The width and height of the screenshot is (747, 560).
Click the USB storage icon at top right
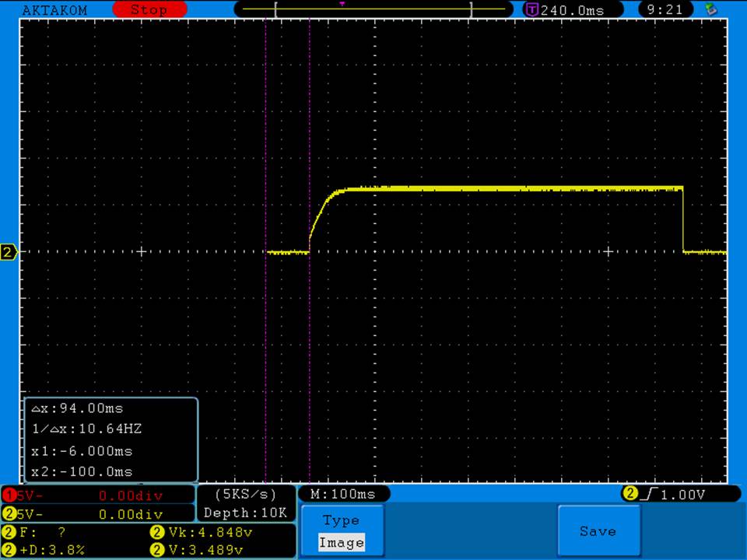click(x=711, y=9)
